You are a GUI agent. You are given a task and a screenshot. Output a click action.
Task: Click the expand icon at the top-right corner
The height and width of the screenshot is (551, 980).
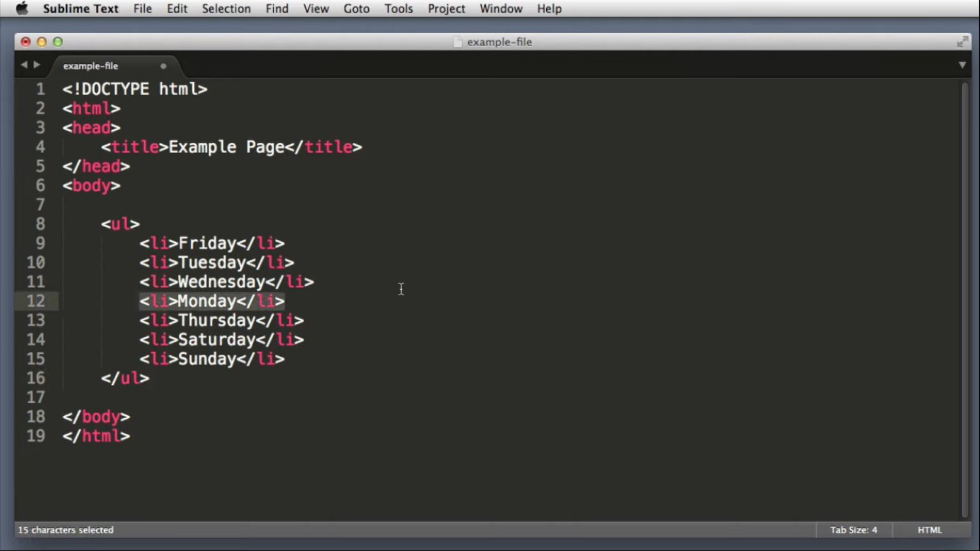click(x=962, y=41)
